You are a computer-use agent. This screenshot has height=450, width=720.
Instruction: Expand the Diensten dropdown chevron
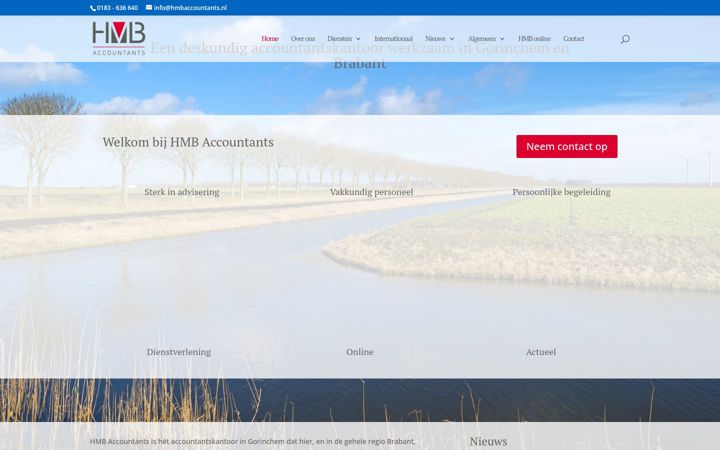pyautogui.click(x=358, y=39)
